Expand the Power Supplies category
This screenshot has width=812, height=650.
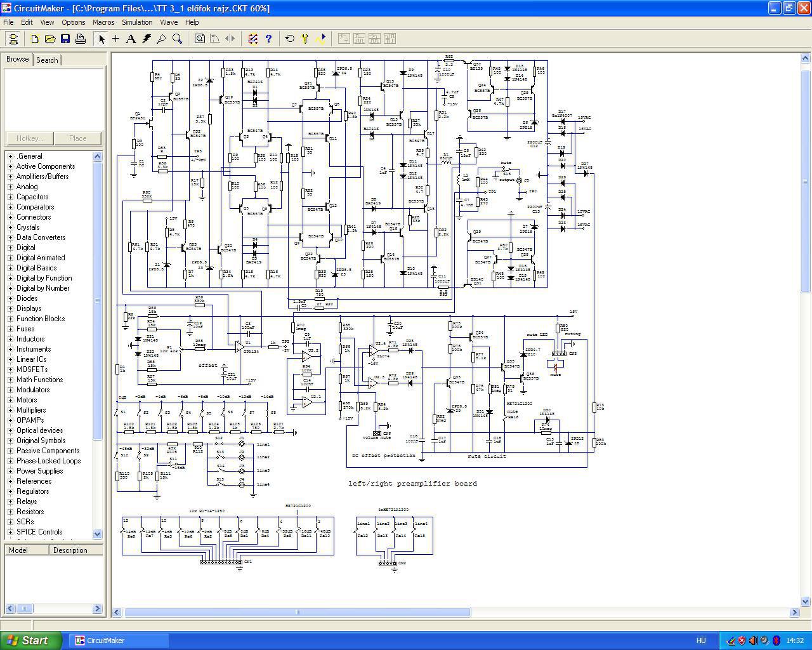point(10,471)
